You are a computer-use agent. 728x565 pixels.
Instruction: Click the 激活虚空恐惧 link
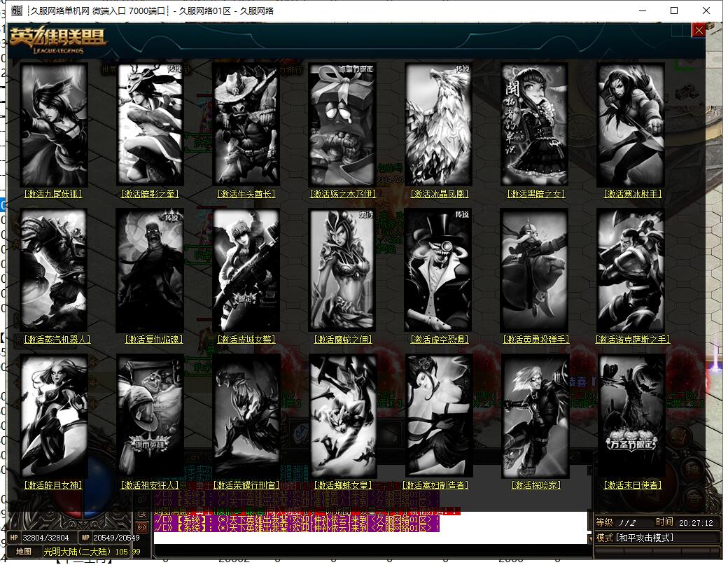(440, 340)
